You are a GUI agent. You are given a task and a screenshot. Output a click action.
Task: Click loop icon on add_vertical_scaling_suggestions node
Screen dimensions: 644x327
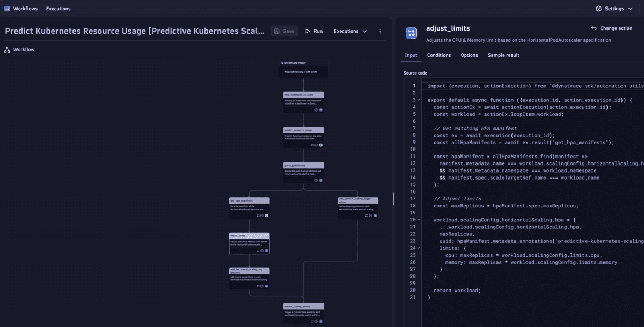pyautogui.click(x=367, y=215)
